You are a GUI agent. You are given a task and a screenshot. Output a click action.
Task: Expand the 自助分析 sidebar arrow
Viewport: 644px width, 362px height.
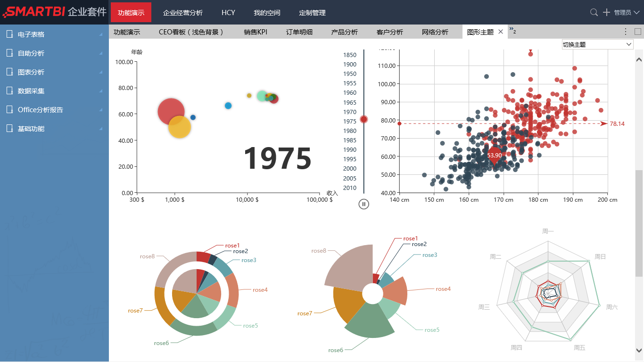[101, 53]
